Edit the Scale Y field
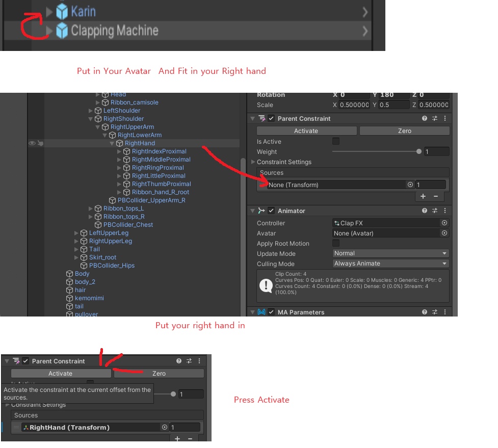This screenshot has width=498, height=448. (x=394, y=105)
